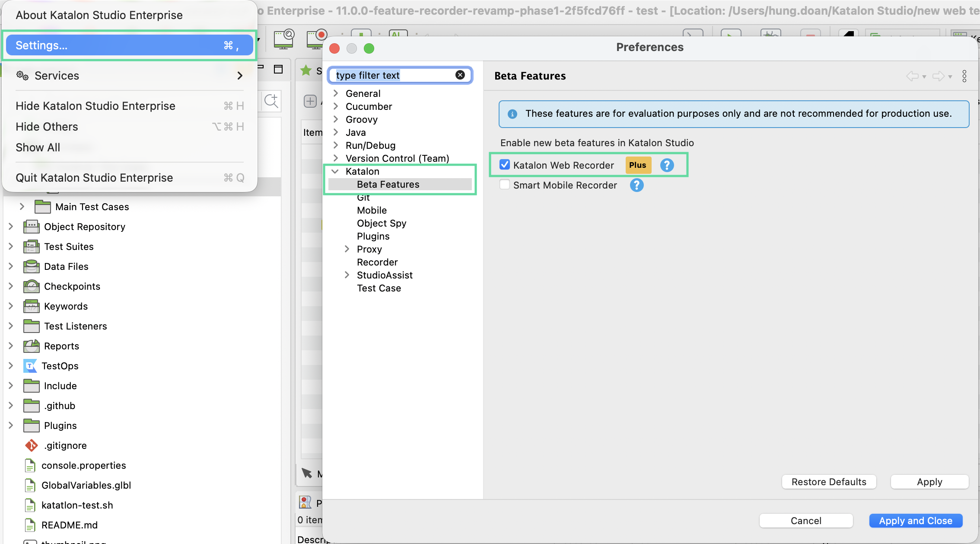980x544 pixels.
Task: Click the back navigation arrow in Preferences
Action: 913,76
